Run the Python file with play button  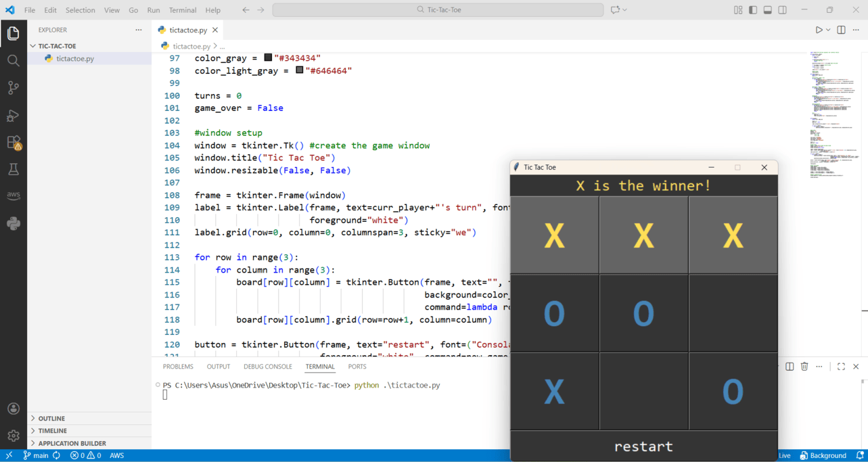point(819,30)
